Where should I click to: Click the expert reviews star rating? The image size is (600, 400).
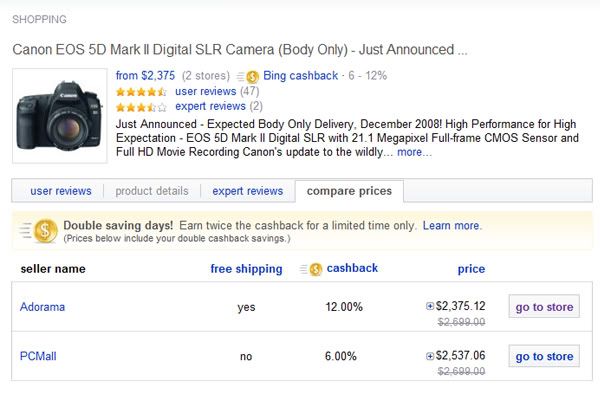[141, 107]
